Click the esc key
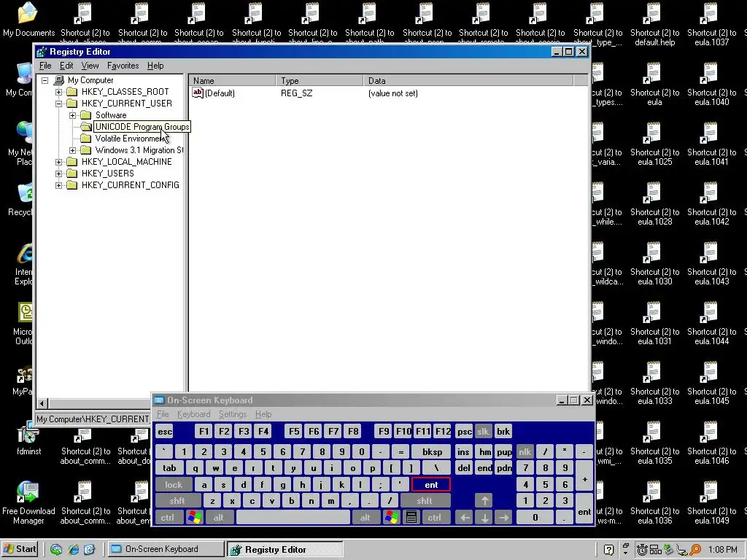The image size is (747, 560). tap(165, 432)
